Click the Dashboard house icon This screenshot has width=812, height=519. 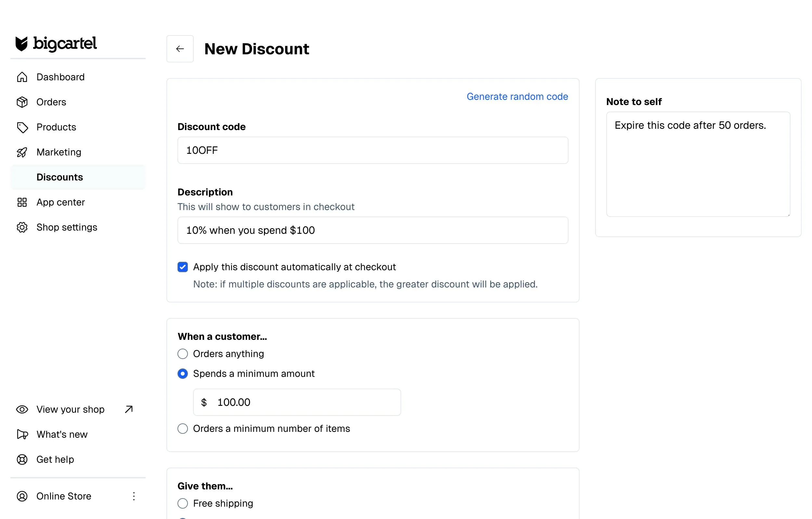[x=22, y=77]
